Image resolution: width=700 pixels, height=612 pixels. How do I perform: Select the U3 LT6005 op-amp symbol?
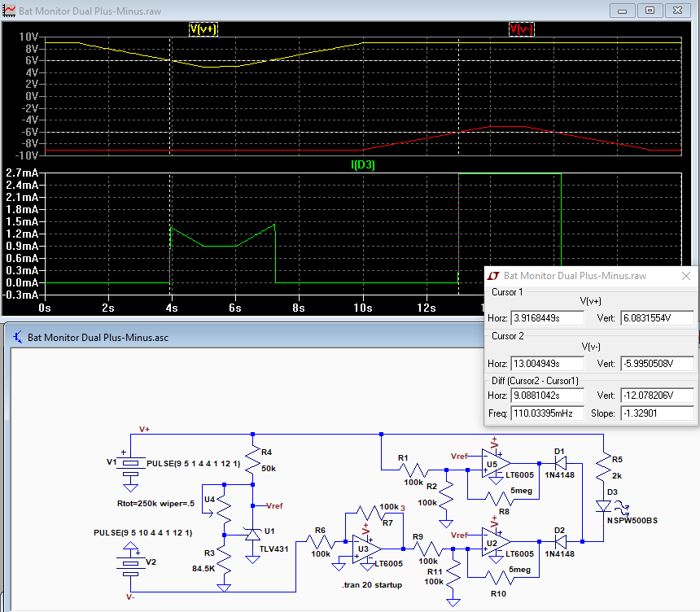pos(366,549)
